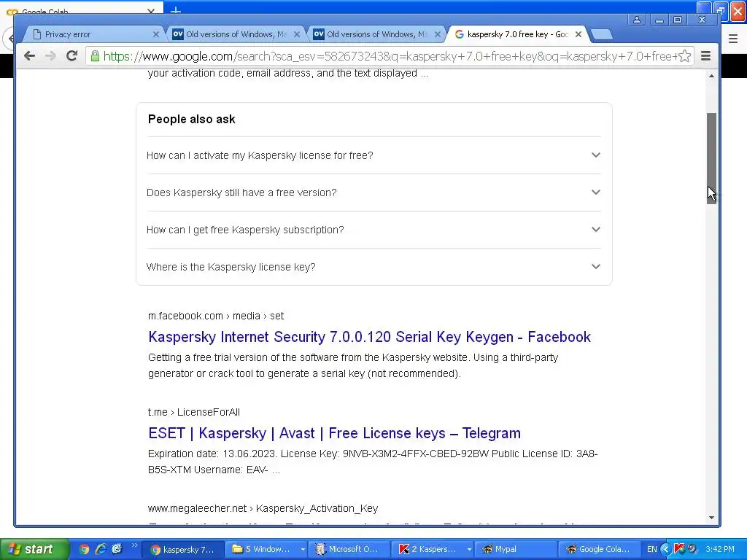Click the 'People also ask' heading

pyautogui.click(x=192, y=119)
